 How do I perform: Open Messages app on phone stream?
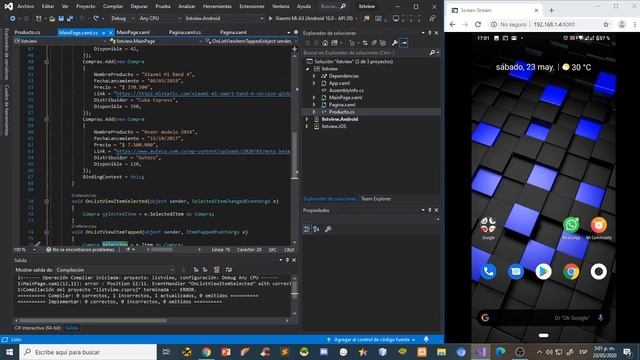tap(516, 271)
